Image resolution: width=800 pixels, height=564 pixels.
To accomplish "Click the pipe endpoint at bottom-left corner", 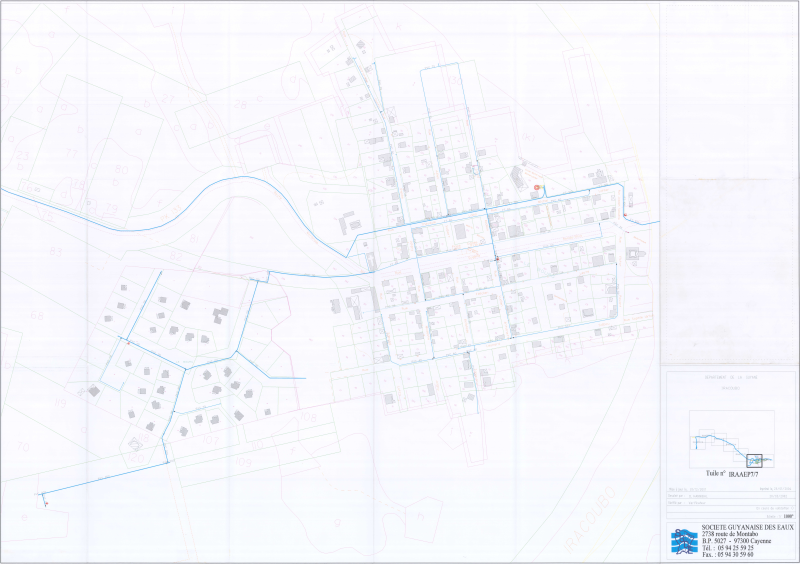I will point(43,496).
